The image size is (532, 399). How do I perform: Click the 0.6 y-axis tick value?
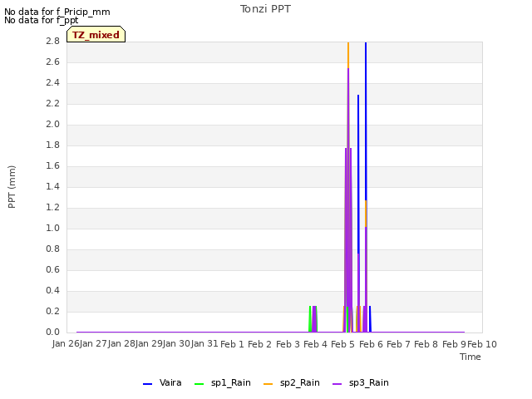(52, 269)
